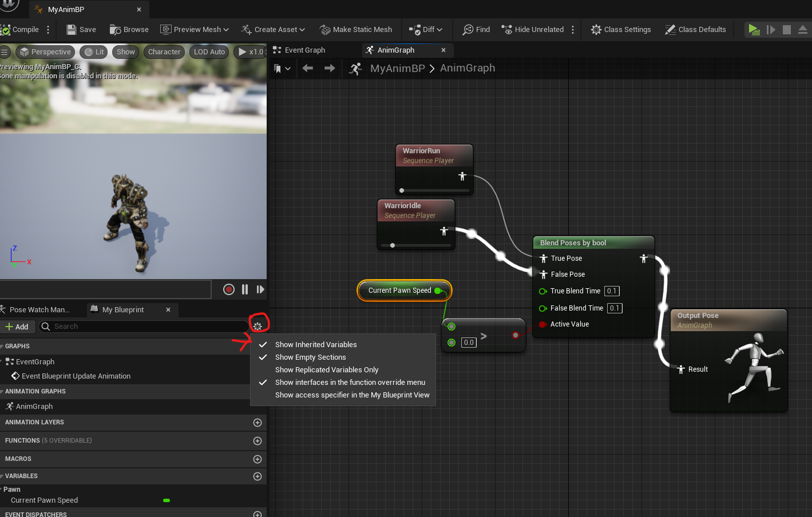
Task: Click the WarriorIdle sequence timeline slider
Action: coord(393,245)
